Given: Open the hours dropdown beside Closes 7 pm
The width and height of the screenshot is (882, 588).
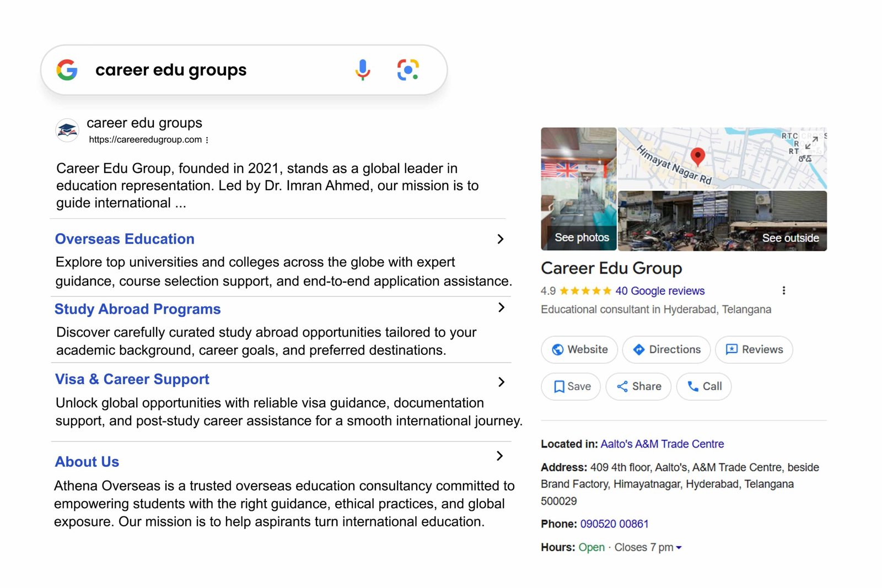Looking at the screenshot, I should point(679,548).
